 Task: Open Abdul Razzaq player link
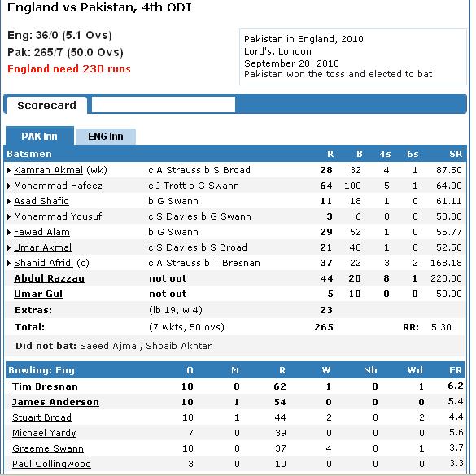tap(49, 278)
